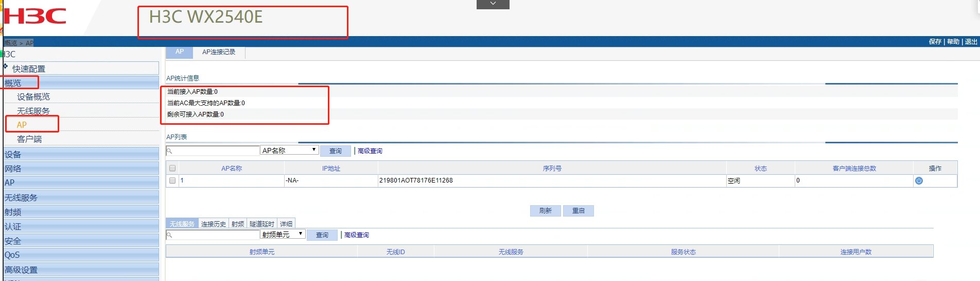The height and width of the screenshot is (281, 980).
Task: Tick the checkbox for AP row 1
Action: [x=172, y=180]
